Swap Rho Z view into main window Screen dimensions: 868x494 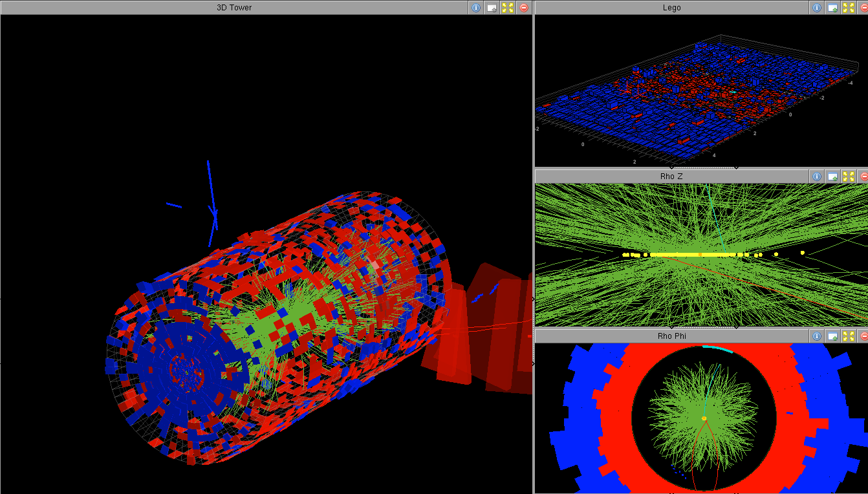833,176
